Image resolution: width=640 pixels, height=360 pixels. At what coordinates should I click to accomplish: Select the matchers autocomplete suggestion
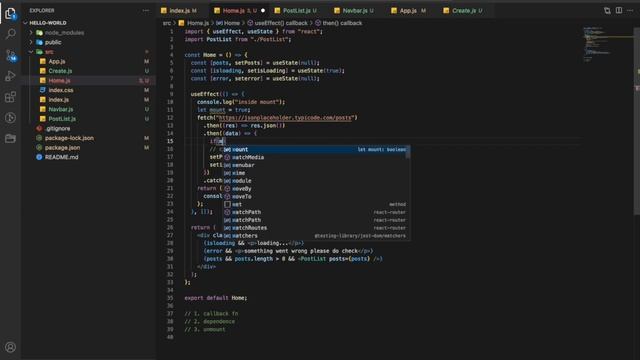315,236
